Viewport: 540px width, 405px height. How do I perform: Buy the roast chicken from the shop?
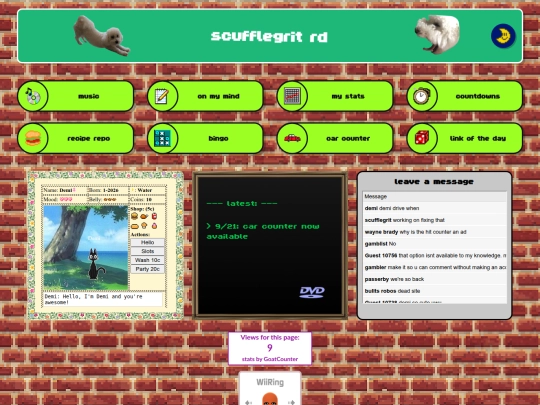[x=144, y=216]
